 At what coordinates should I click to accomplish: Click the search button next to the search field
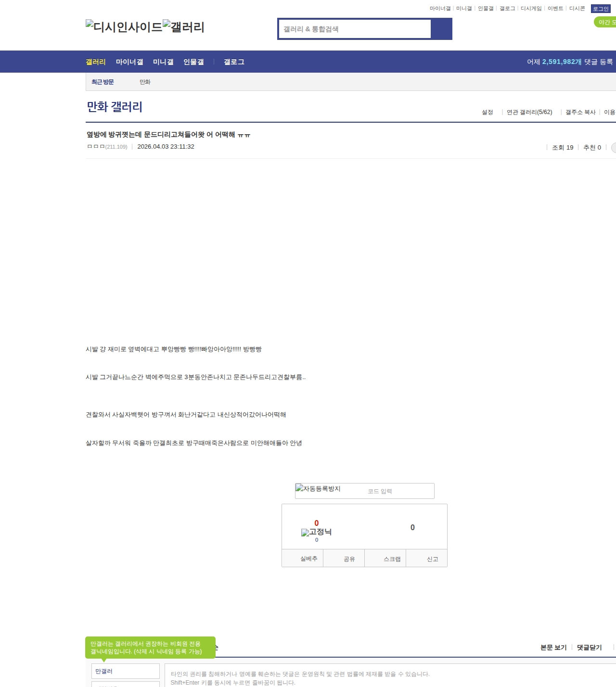441,29
